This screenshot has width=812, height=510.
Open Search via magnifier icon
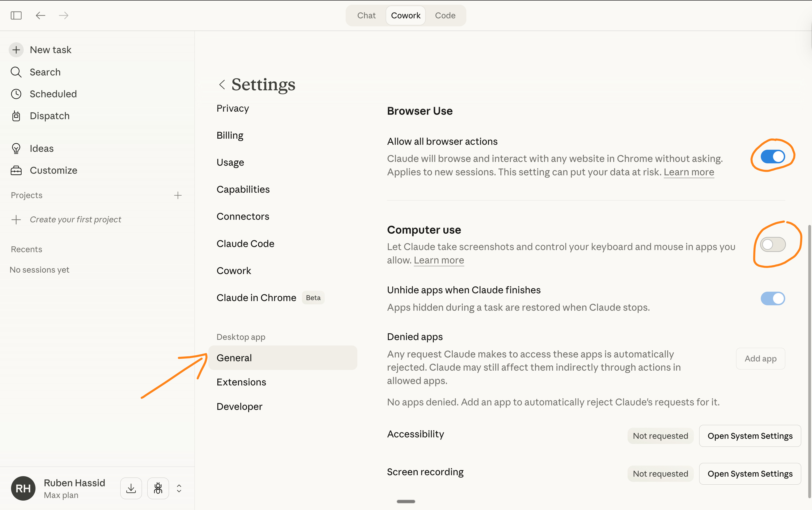coord(16,72)
